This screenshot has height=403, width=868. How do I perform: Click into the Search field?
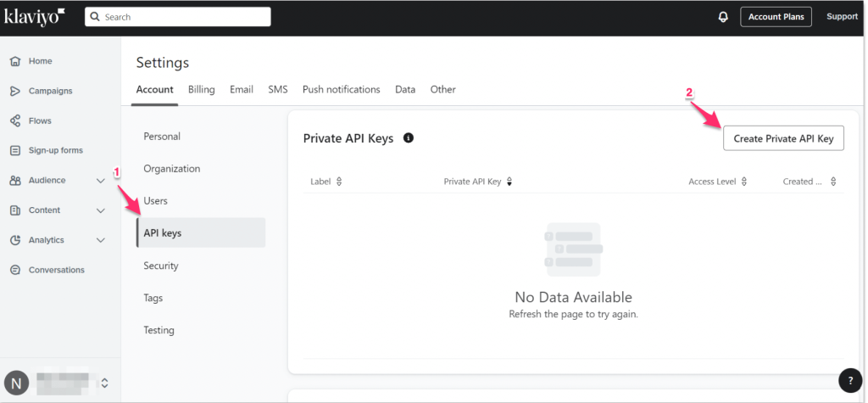[x=178, y=17]
